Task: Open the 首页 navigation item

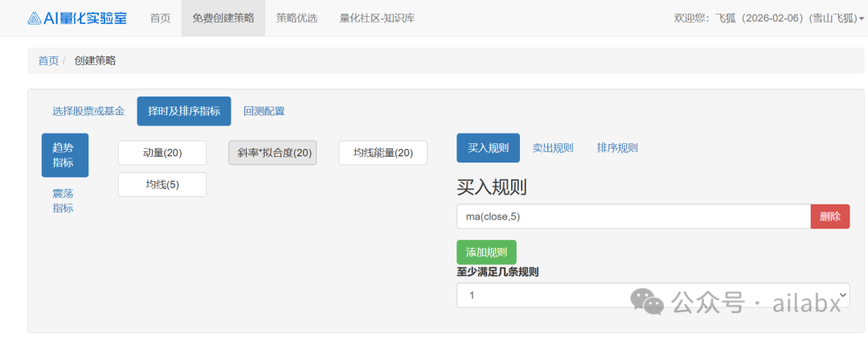Action: [x=160, y=18]
